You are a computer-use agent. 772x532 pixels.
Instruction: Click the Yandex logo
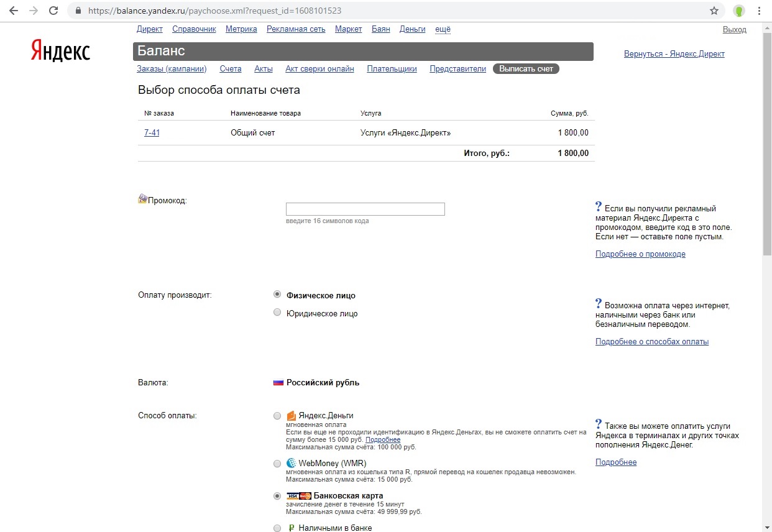click(60, 51)
